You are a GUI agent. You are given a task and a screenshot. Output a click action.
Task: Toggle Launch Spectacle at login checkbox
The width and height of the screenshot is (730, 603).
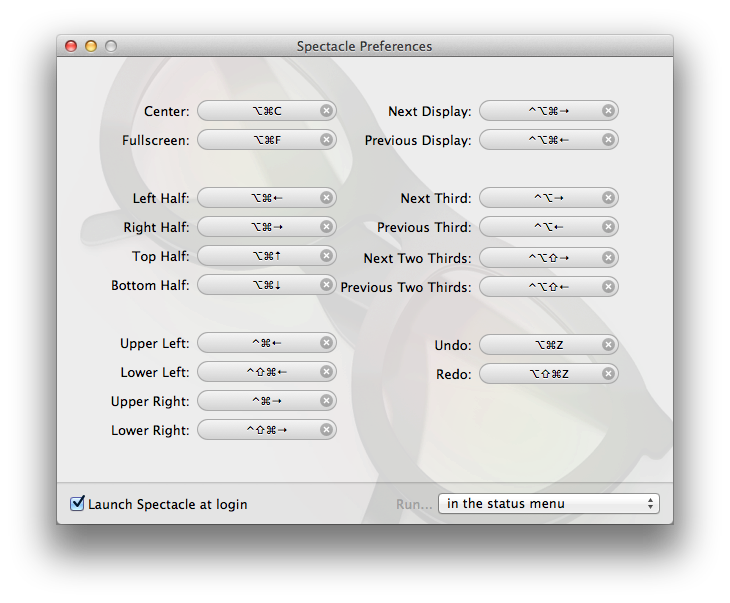point(77,503)
